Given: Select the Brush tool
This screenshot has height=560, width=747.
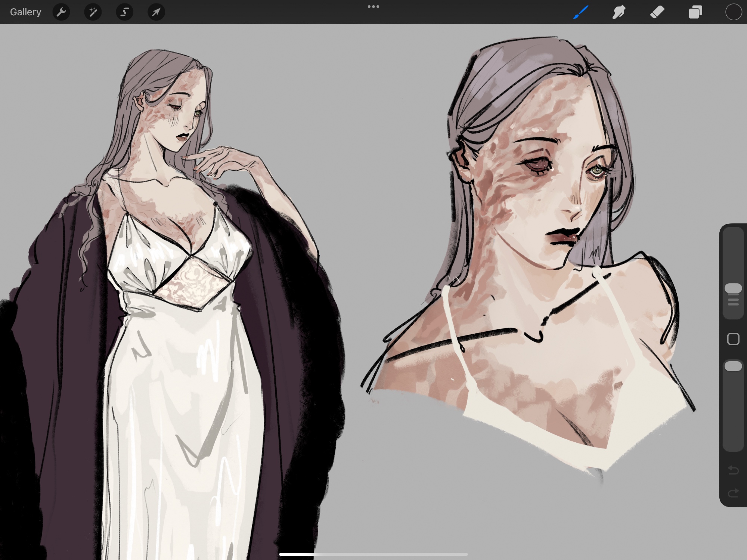Looking at the screenshot, I should pos(581,12).
